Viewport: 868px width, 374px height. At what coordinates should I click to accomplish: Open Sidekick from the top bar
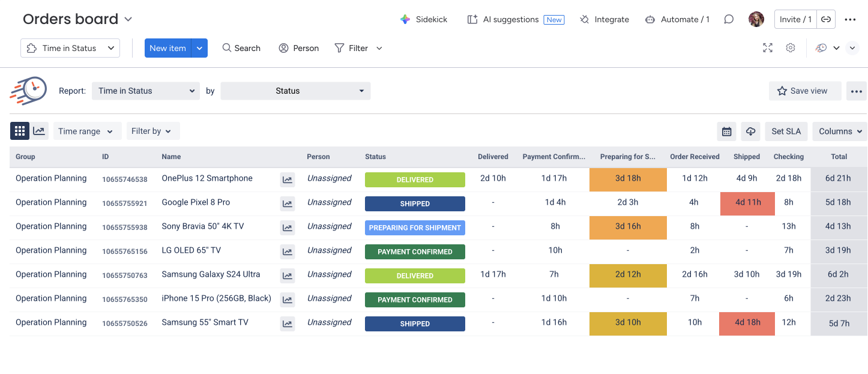point(424,19)
